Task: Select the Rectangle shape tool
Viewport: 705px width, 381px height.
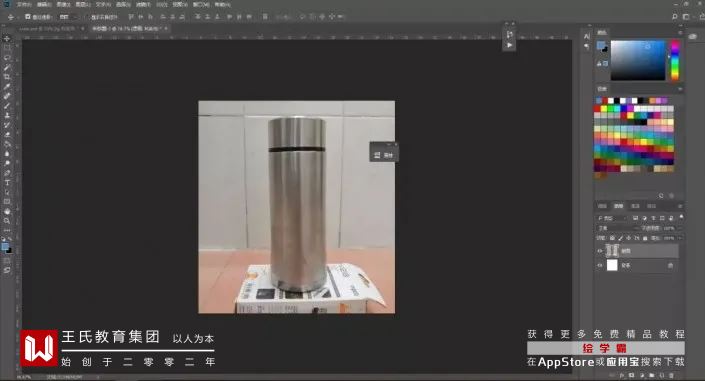Action: 7,202
